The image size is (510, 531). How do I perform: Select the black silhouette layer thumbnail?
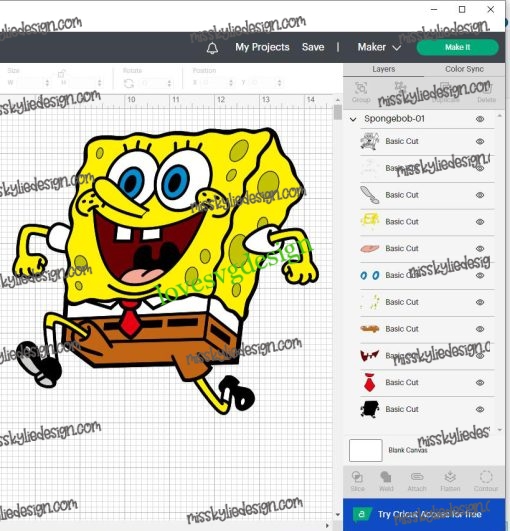click(369, 409)
